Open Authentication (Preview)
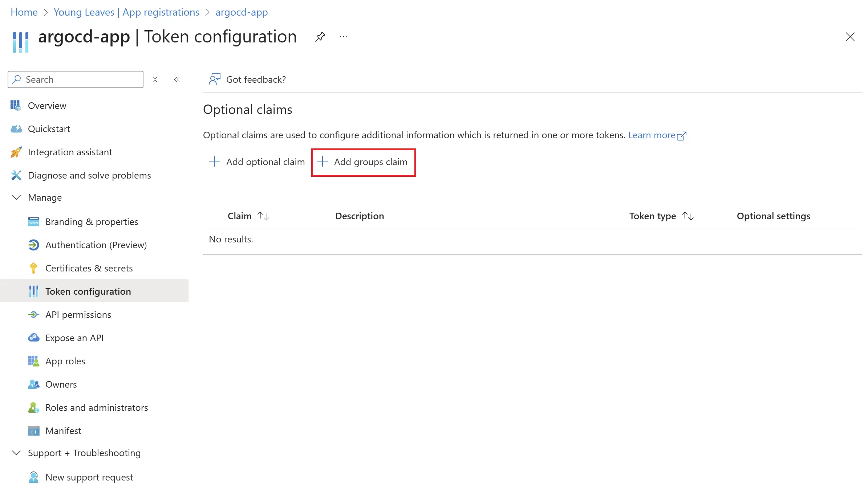The height and width of the screenshot is (499, 868). [96, 245]
